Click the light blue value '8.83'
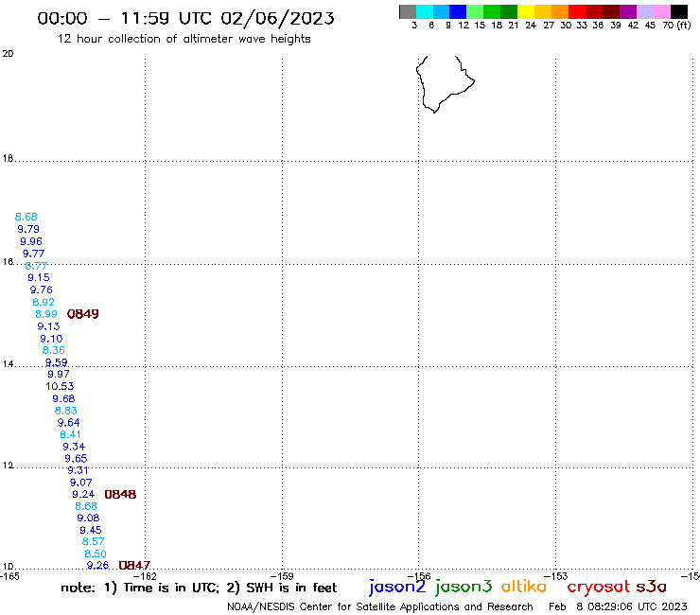The width and height of the screenshot is (700, 615). [x=65, y=410]
